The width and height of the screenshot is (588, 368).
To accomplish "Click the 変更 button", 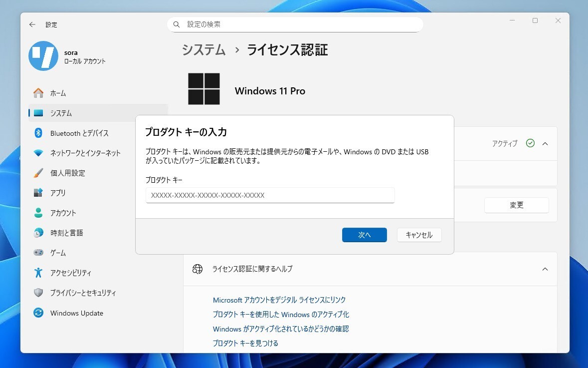I will coord(516,205).
